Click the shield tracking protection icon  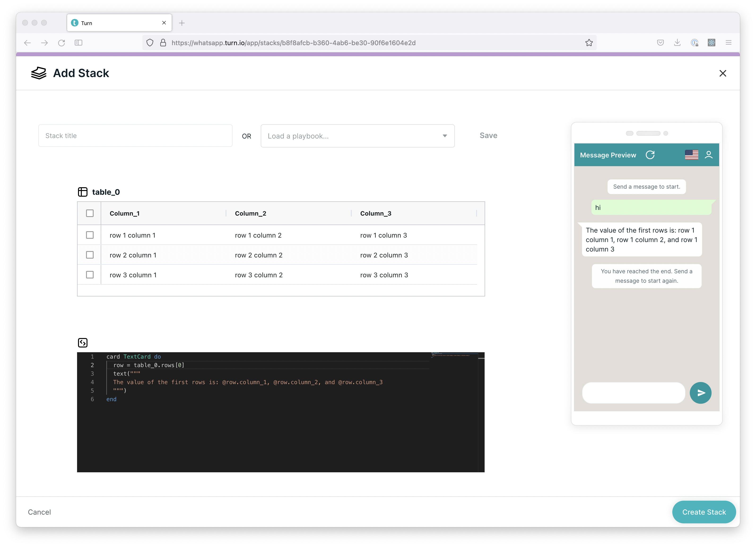pyautogui.click(x=150, y=43)
